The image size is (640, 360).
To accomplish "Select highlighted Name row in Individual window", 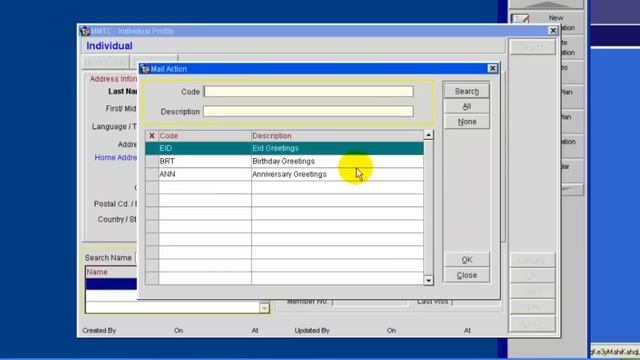I will [x=111, y=284].
